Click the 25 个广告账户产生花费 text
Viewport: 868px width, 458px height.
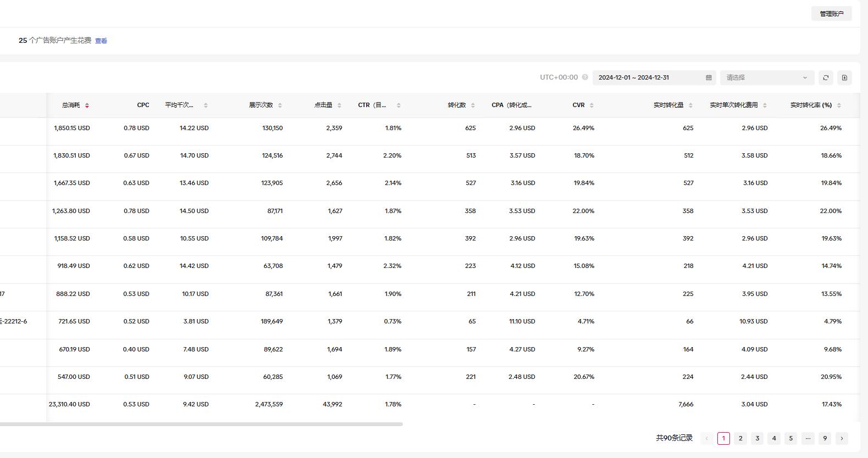[55, 40]
